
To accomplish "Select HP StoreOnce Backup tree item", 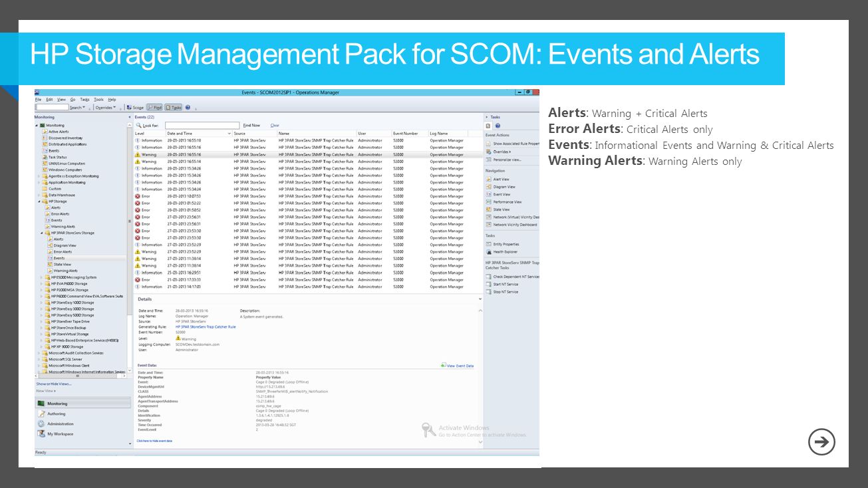I will 68,328.
